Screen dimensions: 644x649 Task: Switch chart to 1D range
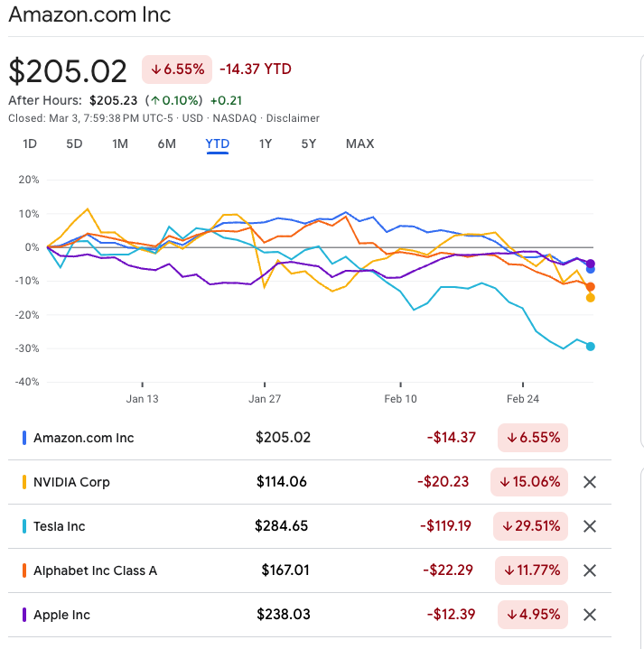(30, 144)
